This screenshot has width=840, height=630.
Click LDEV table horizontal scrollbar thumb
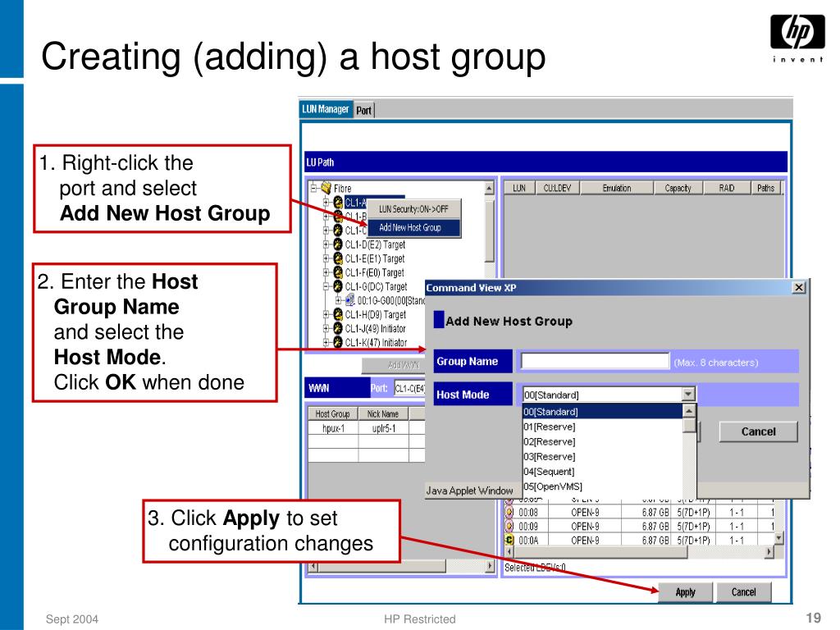click(x=600, y=551)
